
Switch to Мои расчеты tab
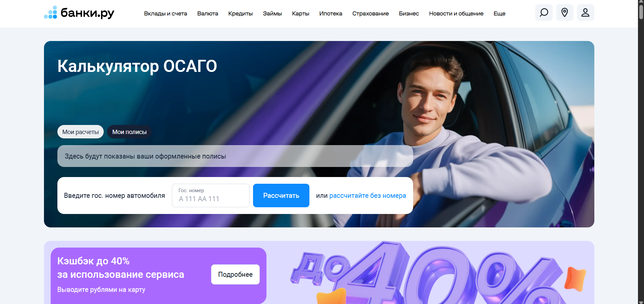tap(81, 132)
